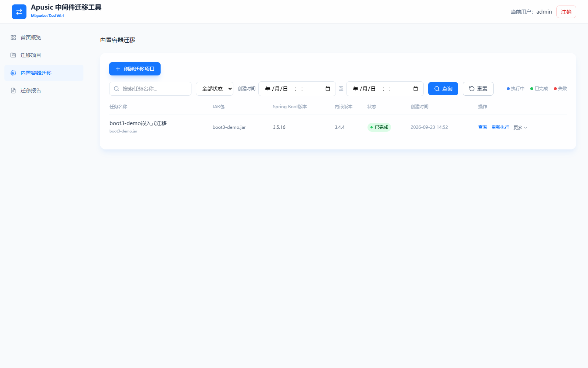588x368 pixels.
Task: Click the 迁移报告 document icon in the sidebar
Action: tap(13, 91)
